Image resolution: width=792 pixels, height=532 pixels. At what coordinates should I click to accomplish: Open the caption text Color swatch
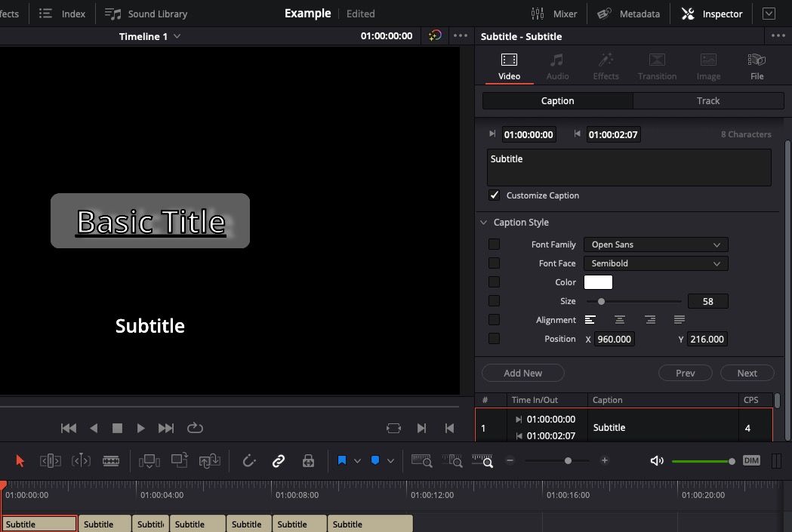597,281
